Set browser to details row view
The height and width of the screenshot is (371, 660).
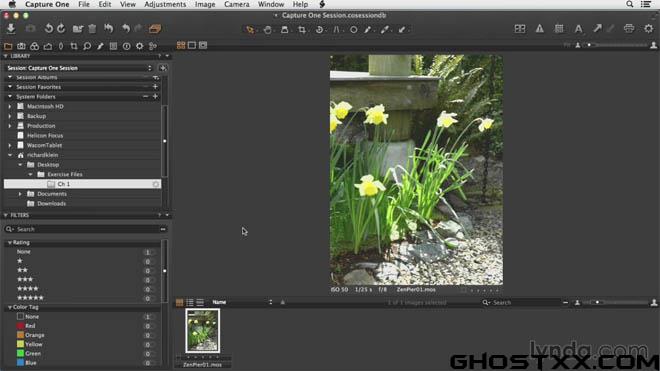pyautogui.click(x=200, y=302)
